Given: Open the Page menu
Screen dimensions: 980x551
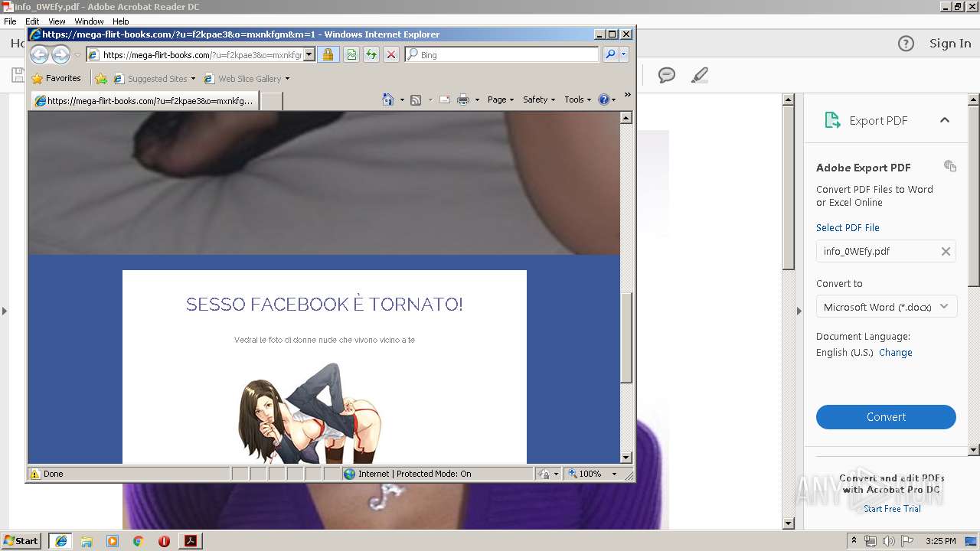Looking at the screenshot, I should tap(501, 99).
